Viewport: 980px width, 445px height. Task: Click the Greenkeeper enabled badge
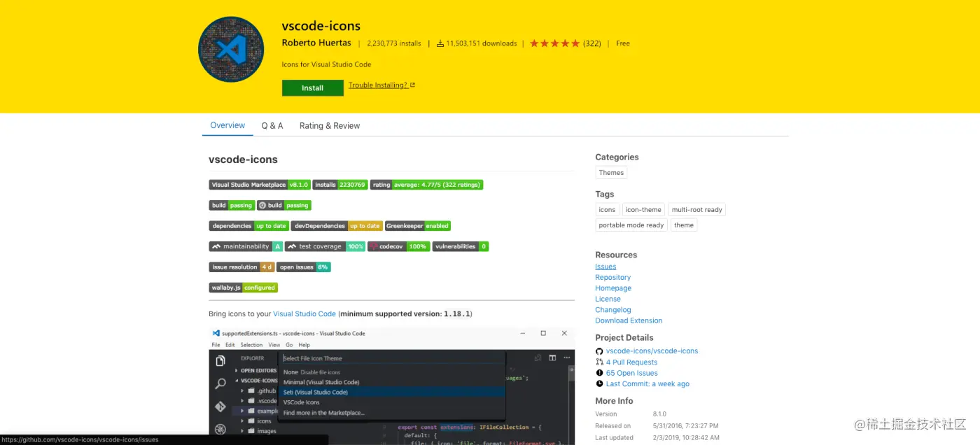coord(418,226)
